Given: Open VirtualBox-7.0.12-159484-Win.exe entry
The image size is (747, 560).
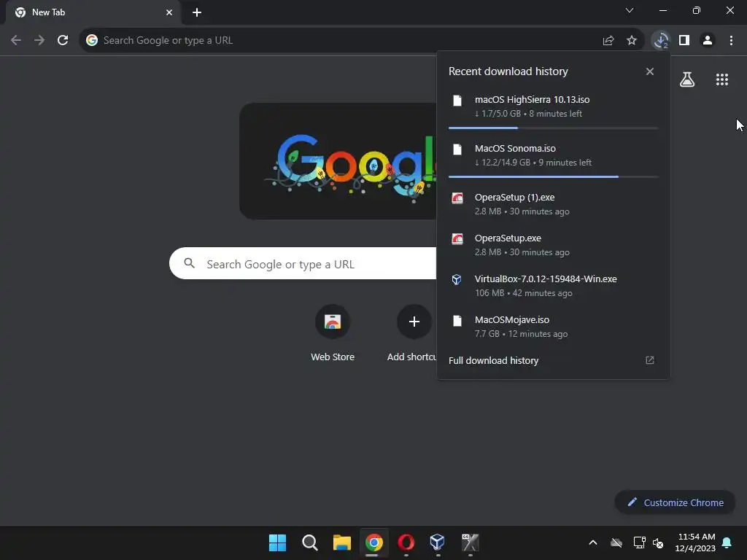Looking at the screenshot, I should tap(553, 285).
